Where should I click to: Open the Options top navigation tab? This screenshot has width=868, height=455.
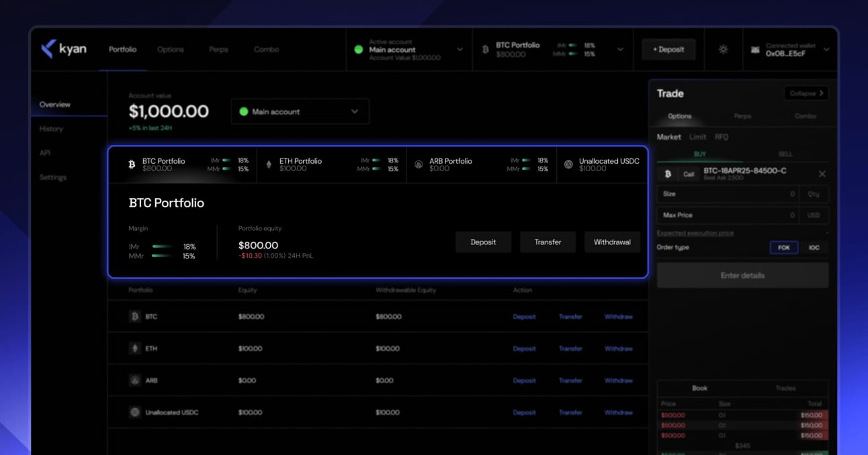coord(170,50)
